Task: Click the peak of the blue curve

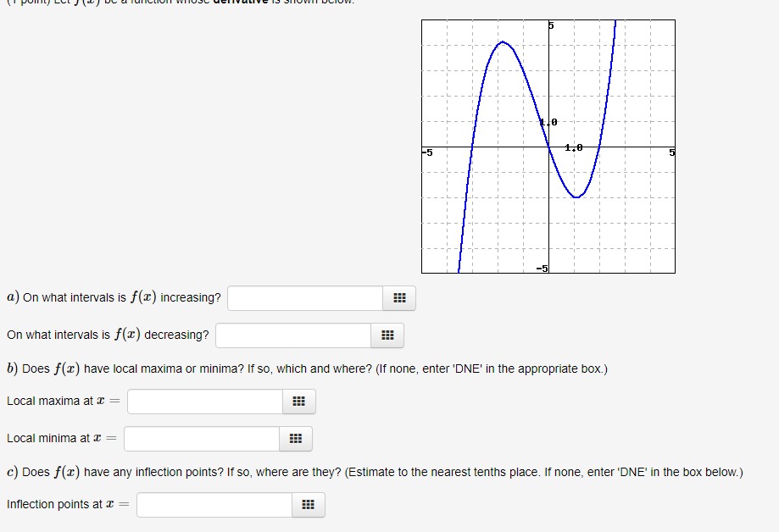Action: [x=502, y=42]
